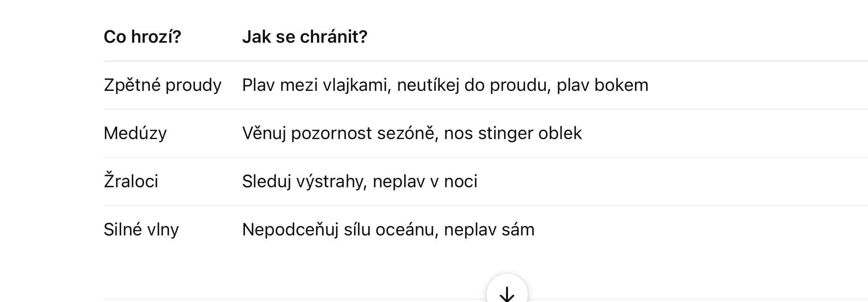Screen dimensions: 868x302
Task: Select the 'Silné vlny' row label
Action: click(141, 230)
